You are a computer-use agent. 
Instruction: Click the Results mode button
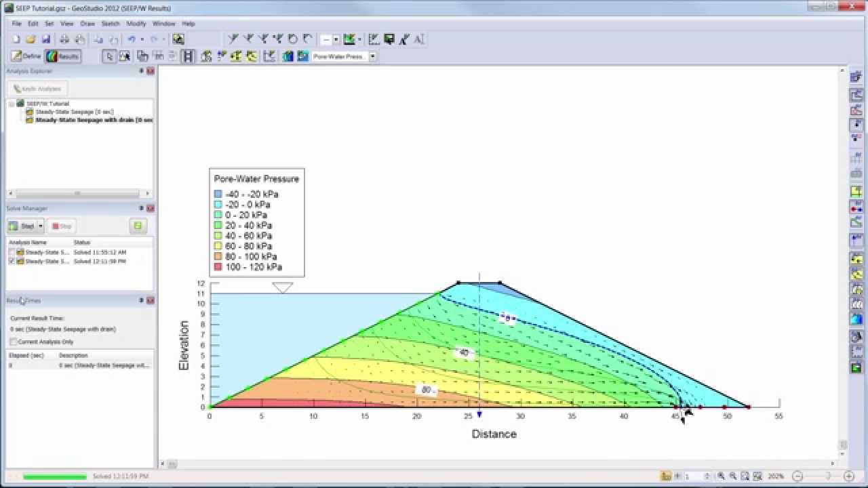tap(62, 56)
